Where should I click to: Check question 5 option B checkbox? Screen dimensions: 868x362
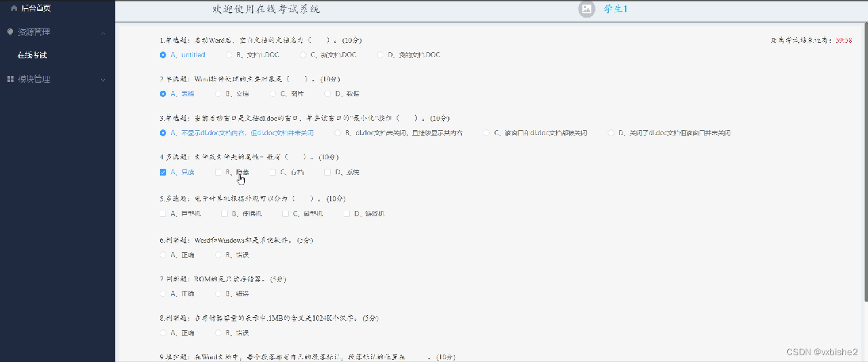click(x=224, y=214)
